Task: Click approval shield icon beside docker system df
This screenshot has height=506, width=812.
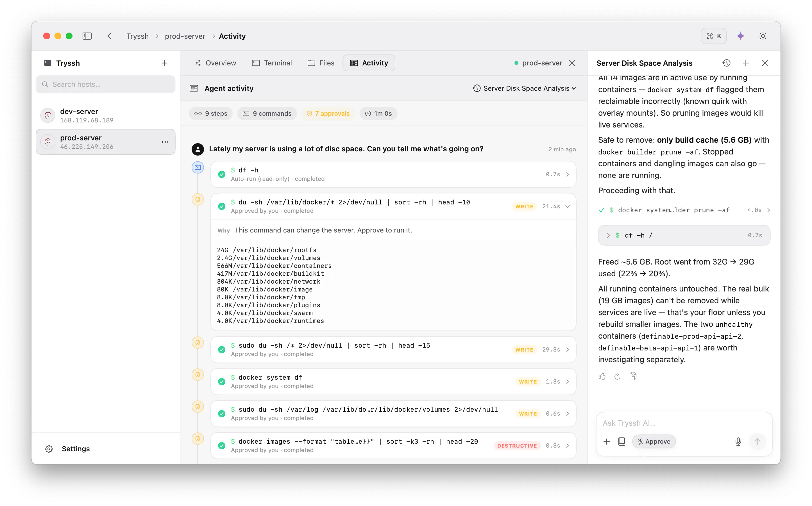Action: point(198,375)
